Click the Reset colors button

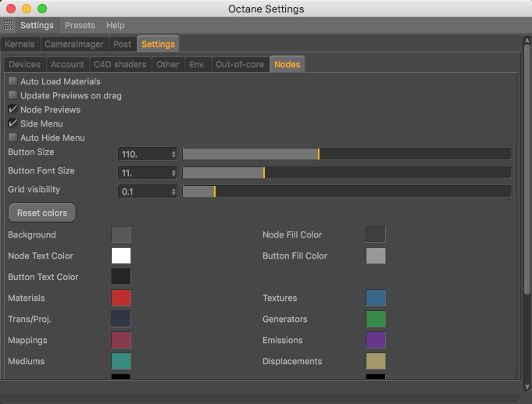(x=42, y=213)
